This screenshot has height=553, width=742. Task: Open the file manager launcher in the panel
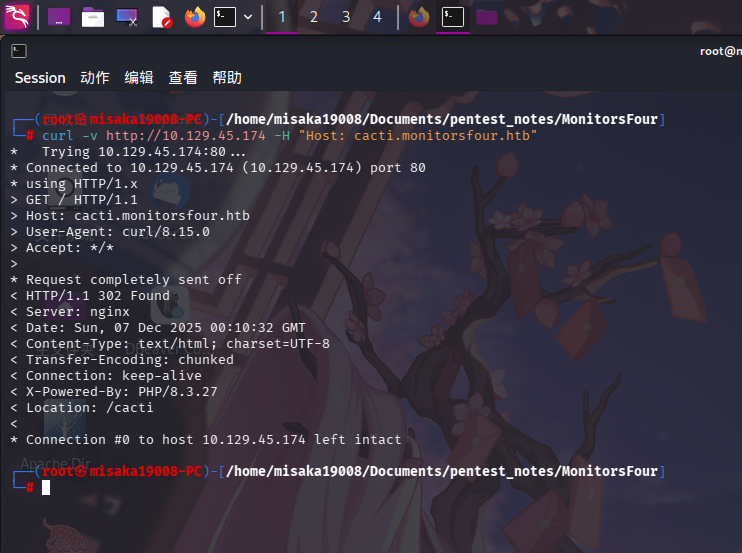(x=93, y=17)
